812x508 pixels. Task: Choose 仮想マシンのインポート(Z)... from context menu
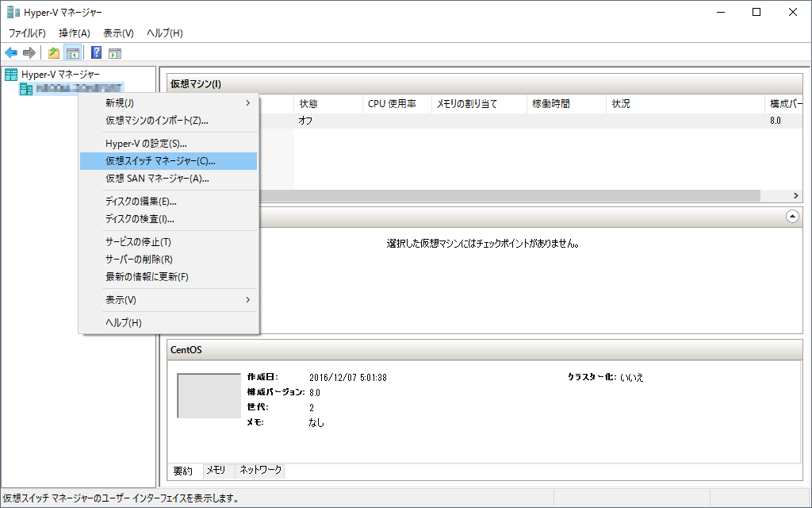168,121
